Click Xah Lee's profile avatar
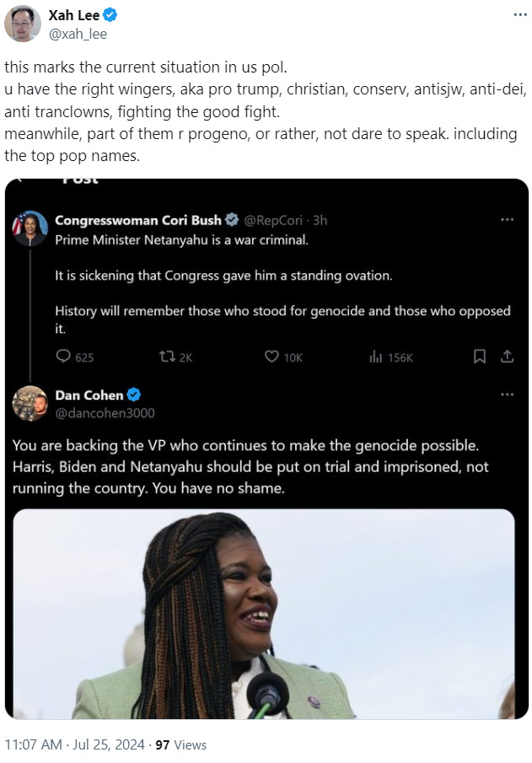532x763 pixels. pos(23,23)
